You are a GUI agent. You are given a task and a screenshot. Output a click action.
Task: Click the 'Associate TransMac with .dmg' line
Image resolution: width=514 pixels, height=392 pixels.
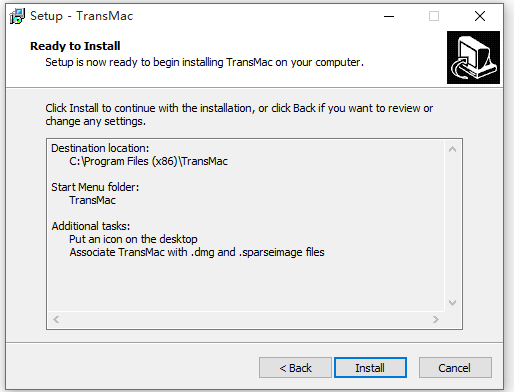(197, 252)
